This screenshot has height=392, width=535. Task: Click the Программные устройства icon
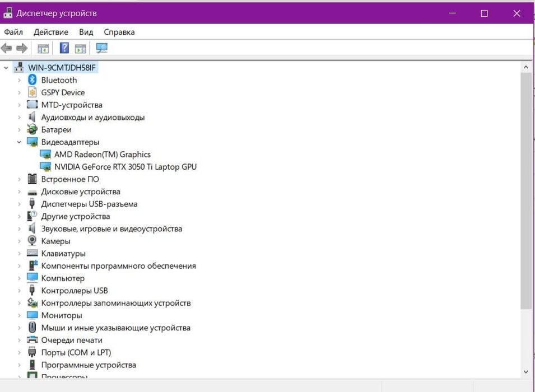(32, 365)
